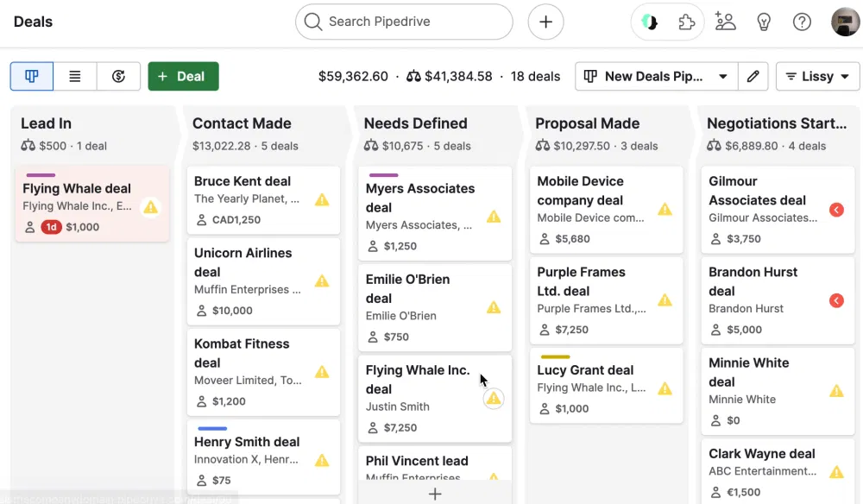
Task: Click warning icon on Clark Wayne deal
Action: (x=836, y=472)
